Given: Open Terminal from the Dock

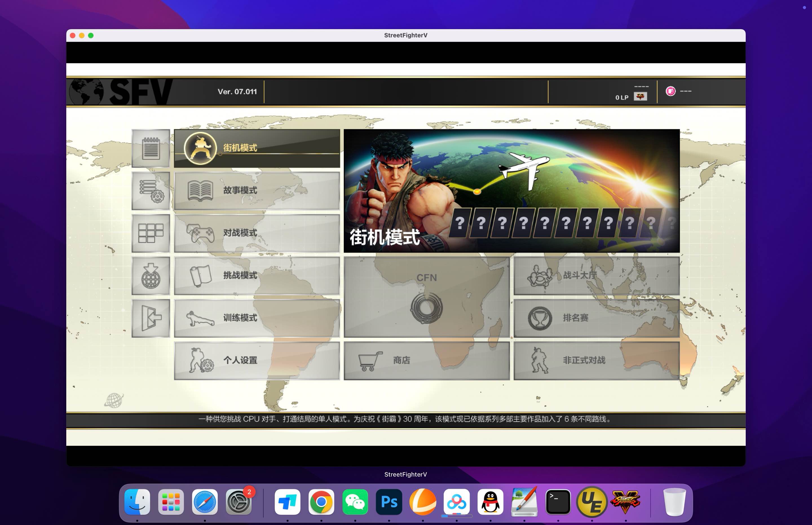Looking at the screenshot, I should pyautogui.click(x=558, y=502).
